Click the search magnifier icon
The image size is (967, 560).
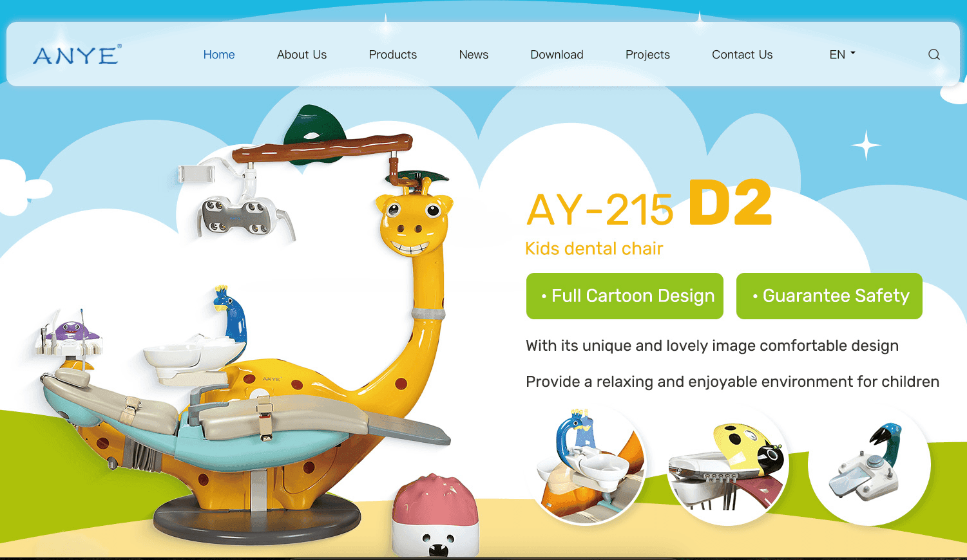pyautogui.click(x=933, y=55)
